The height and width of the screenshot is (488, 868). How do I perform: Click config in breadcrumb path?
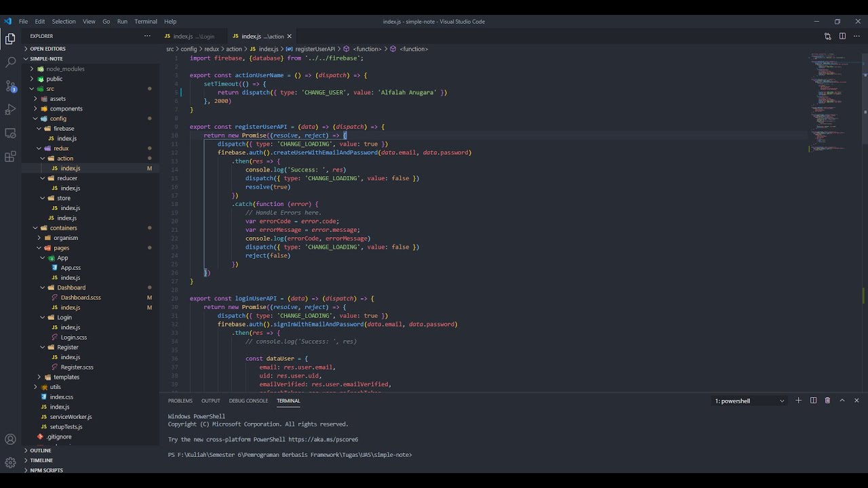[x=189, y=49]
